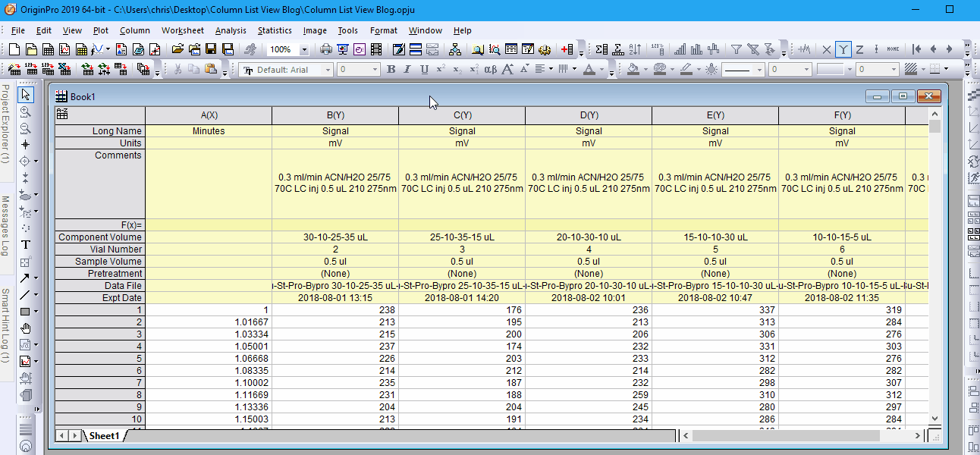Click the fill color paint bucket
The image size is (980, 455).
click(x=634, y=69)
